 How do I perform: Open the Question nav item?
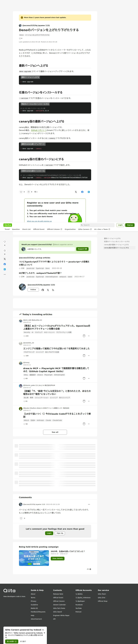pyautogui.click(x=16, y=229)
